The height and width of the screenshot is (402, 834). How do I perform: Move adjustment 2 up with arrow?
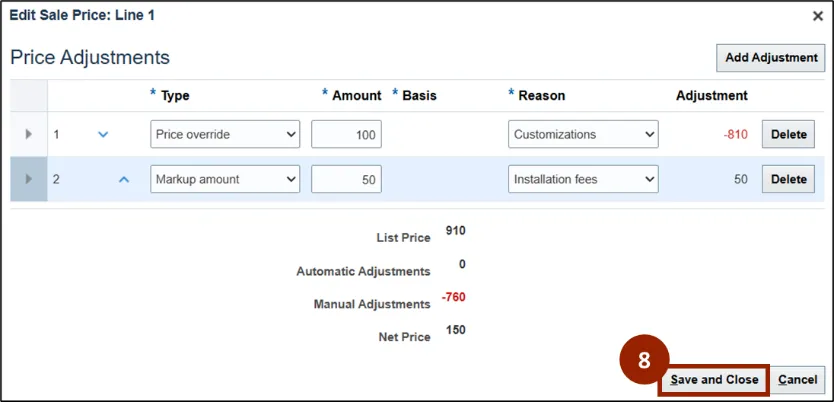pos(124,179)
